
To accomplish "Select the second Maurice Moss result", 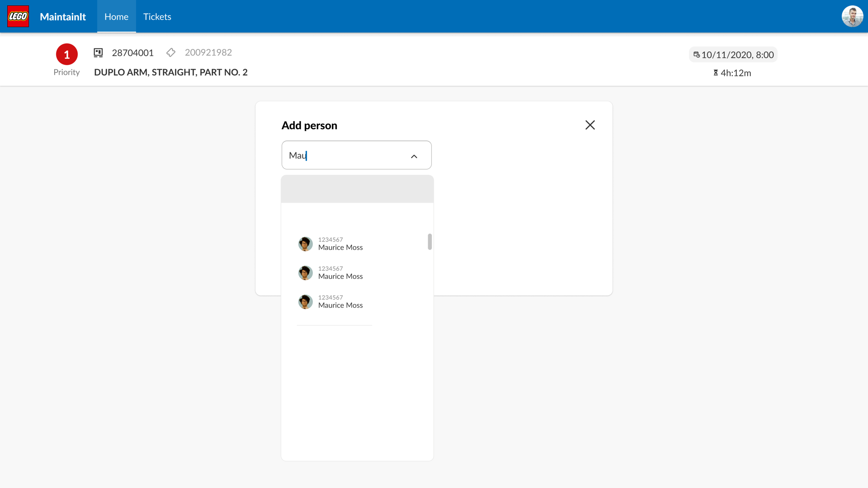I will click(357, 273).
